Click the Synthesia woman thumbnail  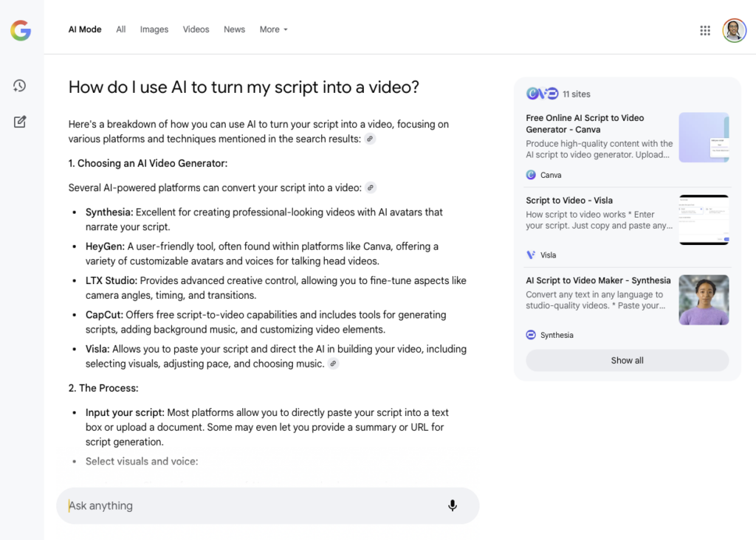pos(704,300)
